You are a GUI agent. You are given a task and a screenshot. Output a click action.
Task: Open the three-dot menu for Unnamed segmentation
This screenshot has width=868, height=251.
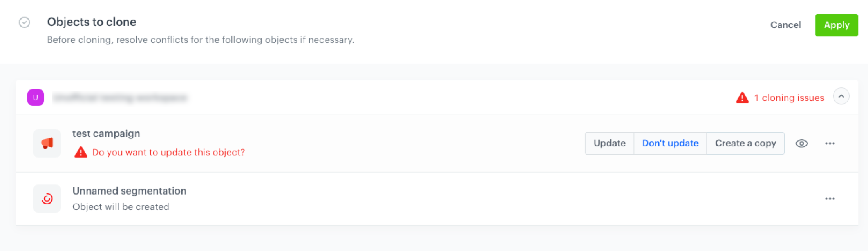830,199
